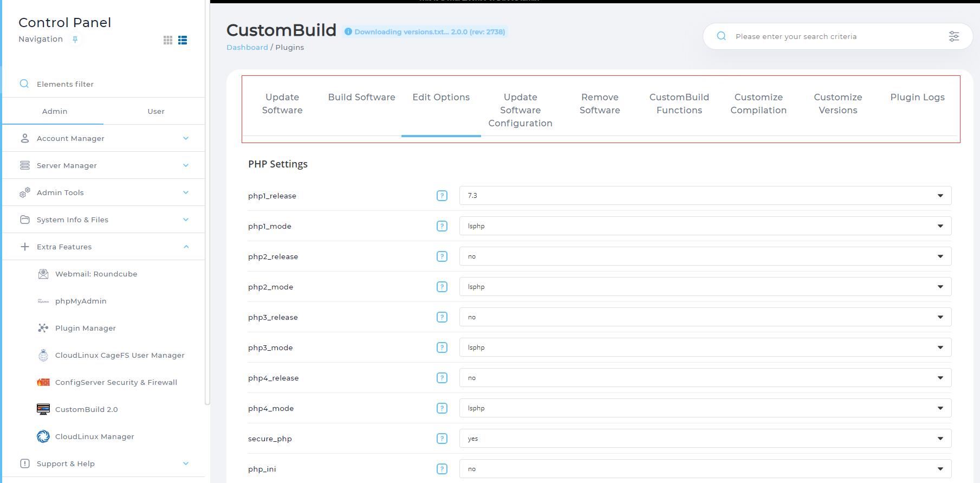Open the Update Software tab

[x=282, y=104]
